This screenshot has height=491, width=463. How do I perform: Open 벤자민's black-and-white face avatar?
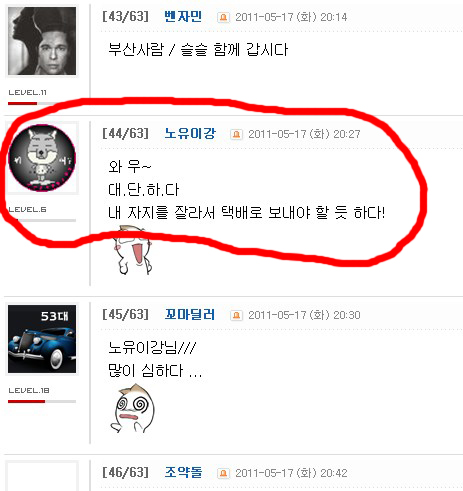click(42, 41)
